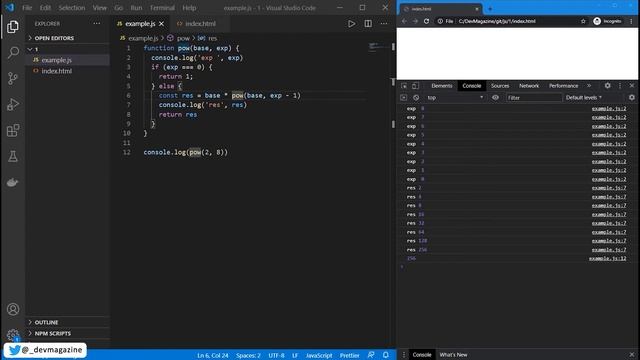
Task: Open a new Chrome tab
Action: [x=490, y=9]
